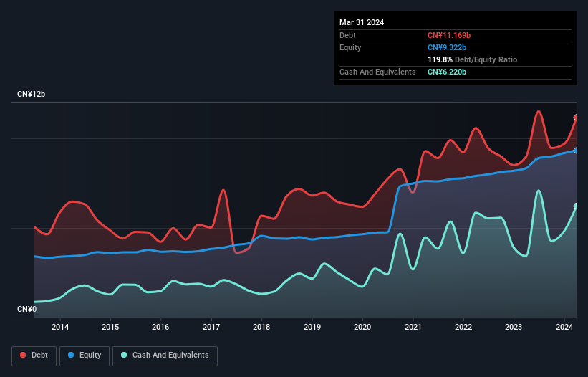Toggle the Equity series legend button
The image size is (588, 377).
coord(85,355)
